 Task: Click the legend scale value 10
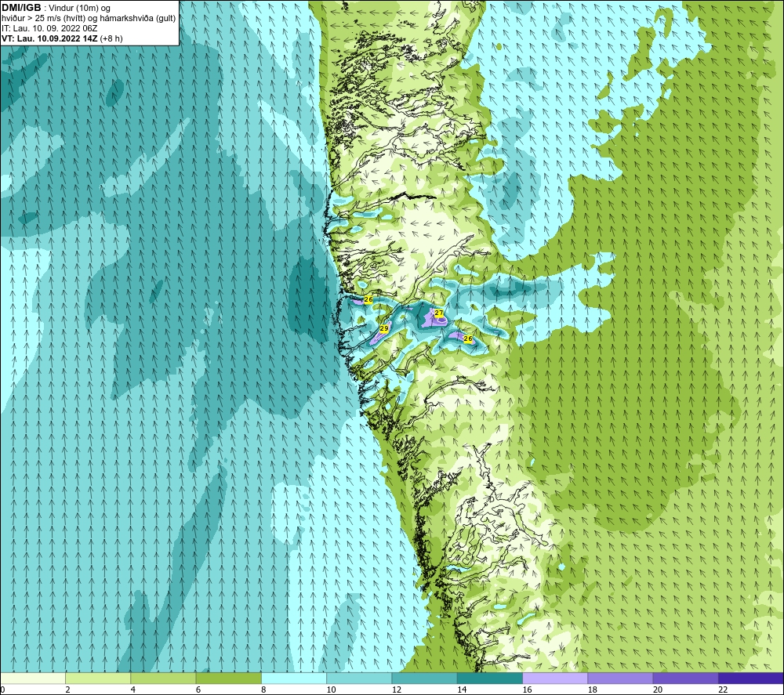(331, 690)
